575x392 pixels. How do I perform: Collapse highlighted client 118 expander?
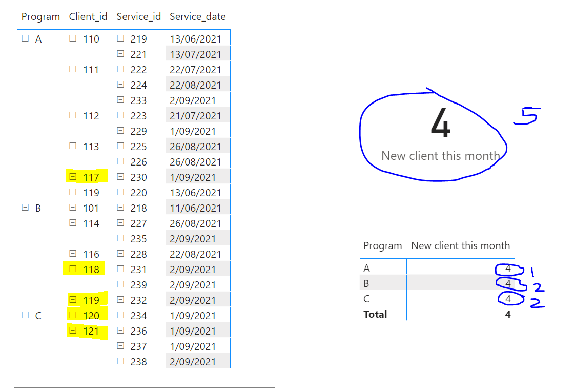coord(73,269)
